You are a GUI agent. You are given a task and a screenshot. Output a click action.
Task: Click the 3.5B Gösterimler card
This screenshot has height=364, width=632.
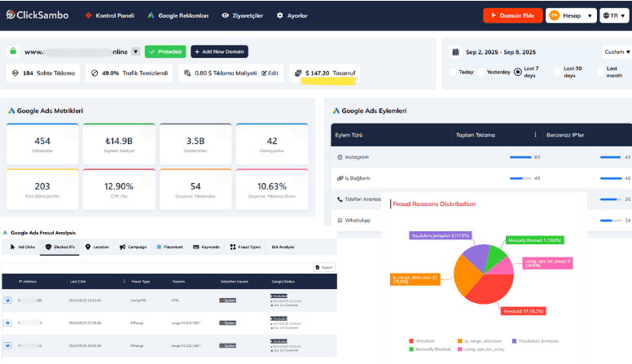point(195,144)
